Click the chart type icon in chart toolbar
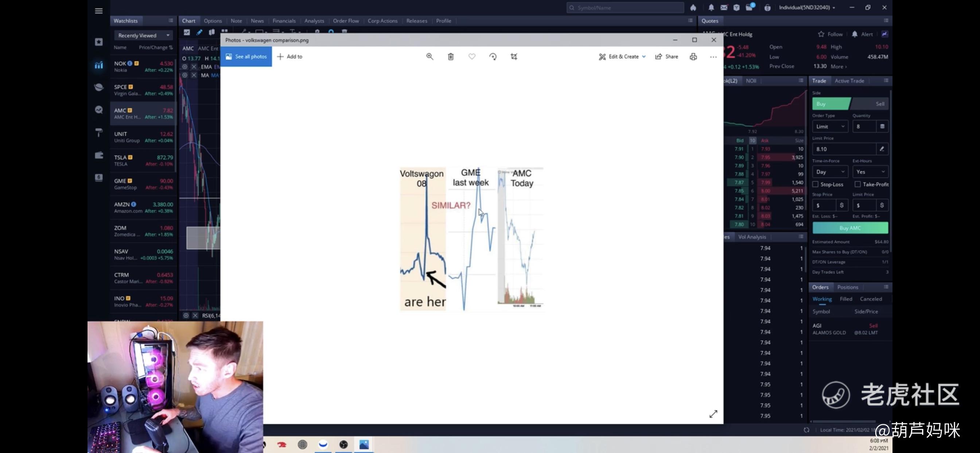Viewport: 980px width, 453px height. [187, 32]
